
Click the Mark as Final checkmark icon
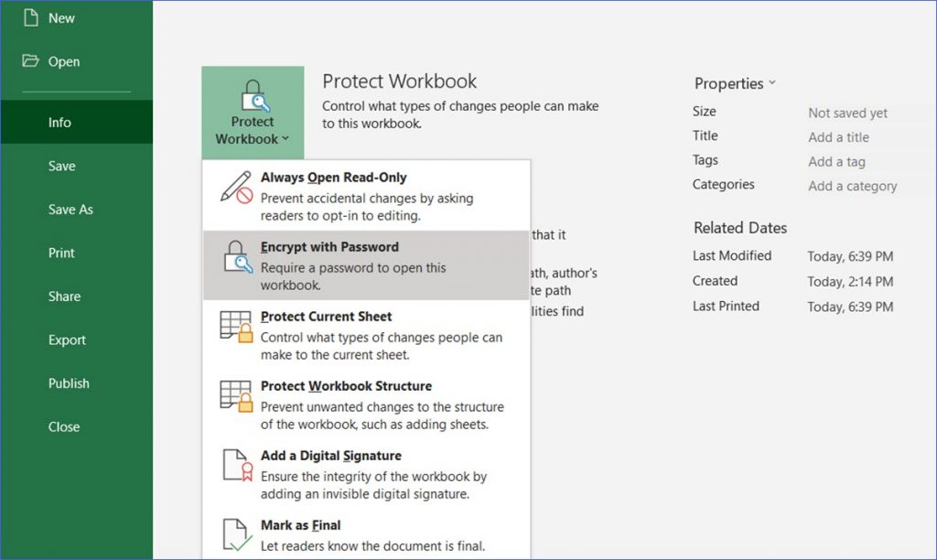pos(238,535)
